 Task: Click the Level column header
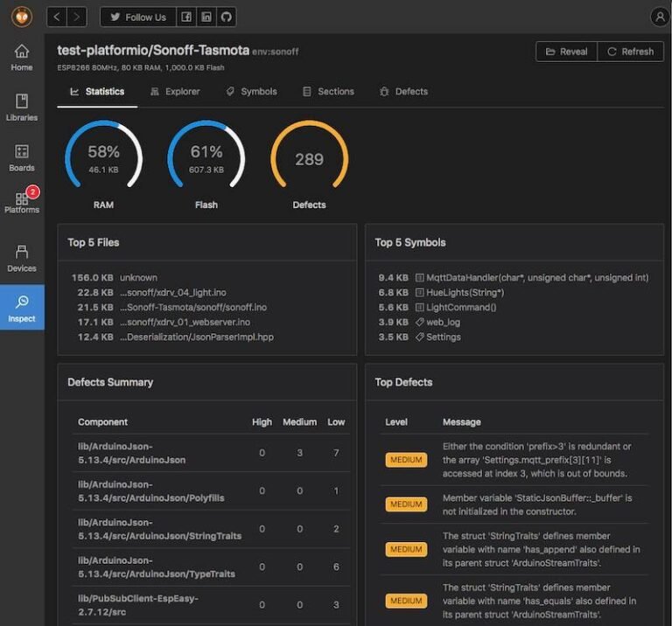pos(396,422)
